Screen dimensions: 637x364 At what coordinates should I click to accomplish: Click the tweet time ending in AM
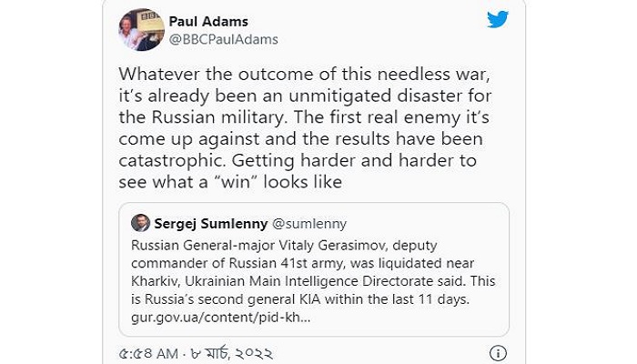(x=148, y=353)
